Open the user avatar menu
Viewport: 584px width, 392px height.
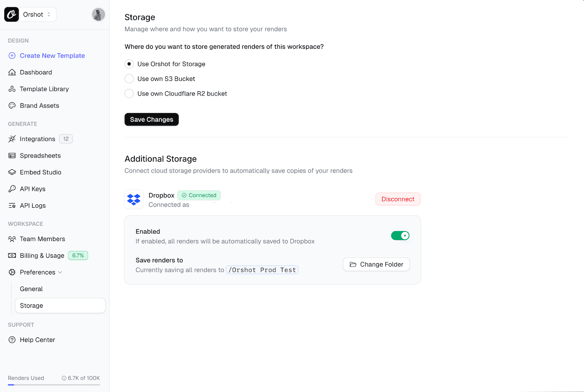pyautogui.click(x=98, y=15)
